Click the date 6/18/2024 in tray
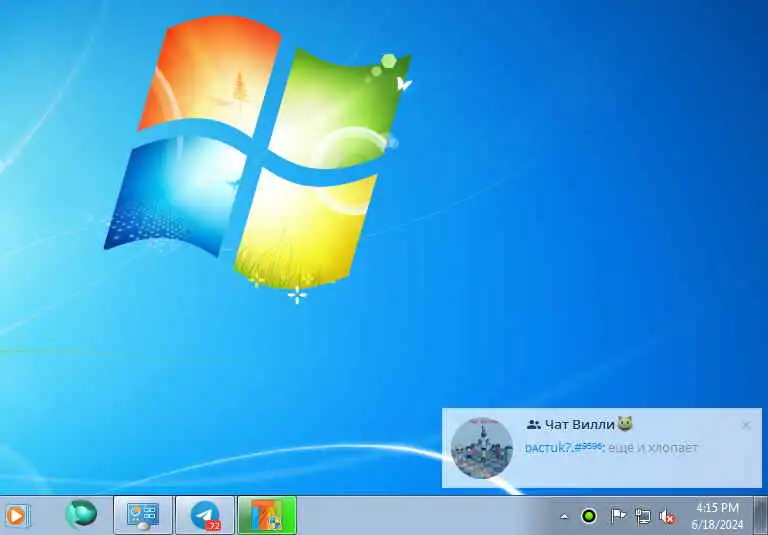Screen dimensions: 768x535 point(717,525)
